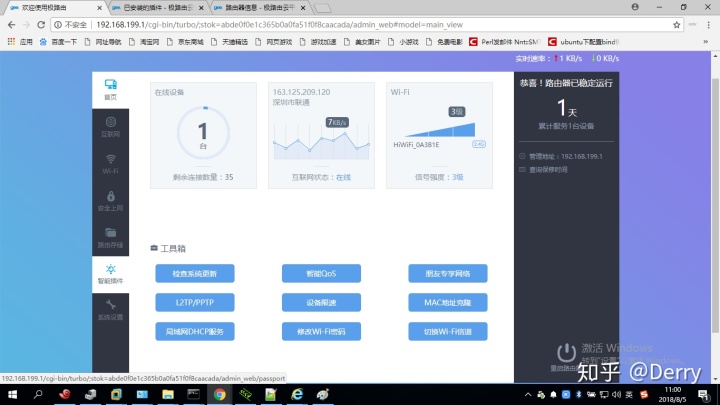Click the 3级 signal strength link

458,177
